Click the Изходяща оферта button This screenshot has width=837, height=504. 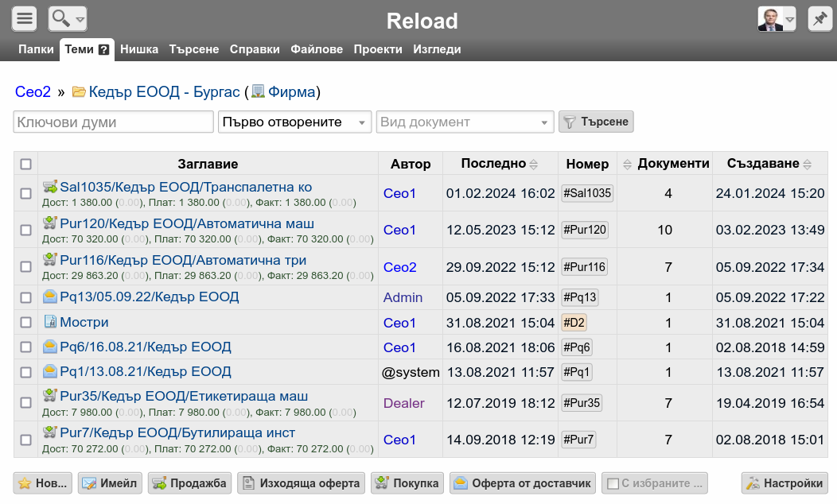tap(301, 483)
